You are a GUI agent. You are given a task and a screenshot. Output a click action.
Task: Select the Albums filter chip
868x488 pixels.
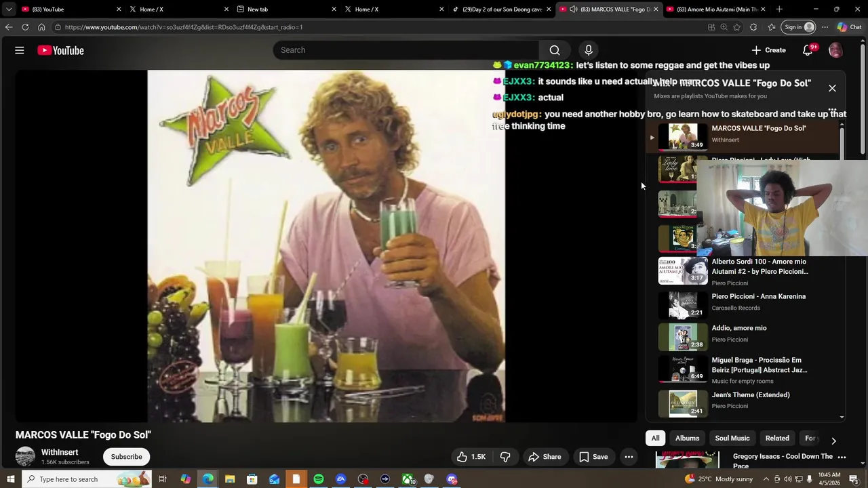(x=687, y=438)
